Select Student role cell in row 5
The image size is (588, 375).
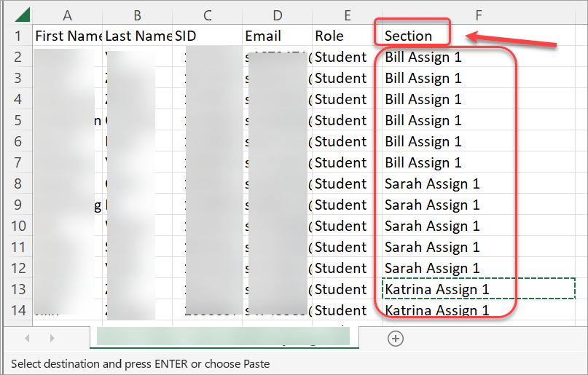pyautogui.click(x=348, y=120)
